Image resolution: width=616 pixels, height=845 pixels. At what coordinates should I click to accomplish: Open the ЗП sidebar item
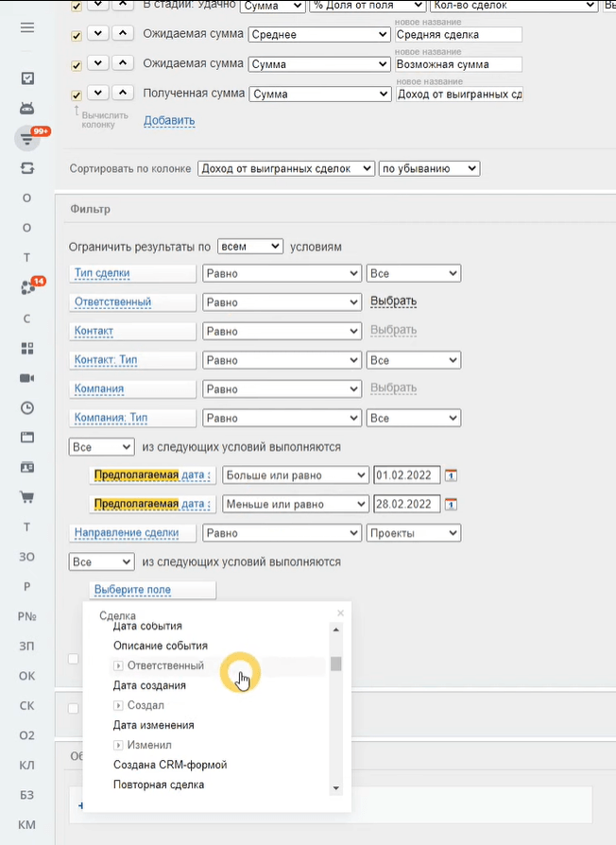click(26, 647)
